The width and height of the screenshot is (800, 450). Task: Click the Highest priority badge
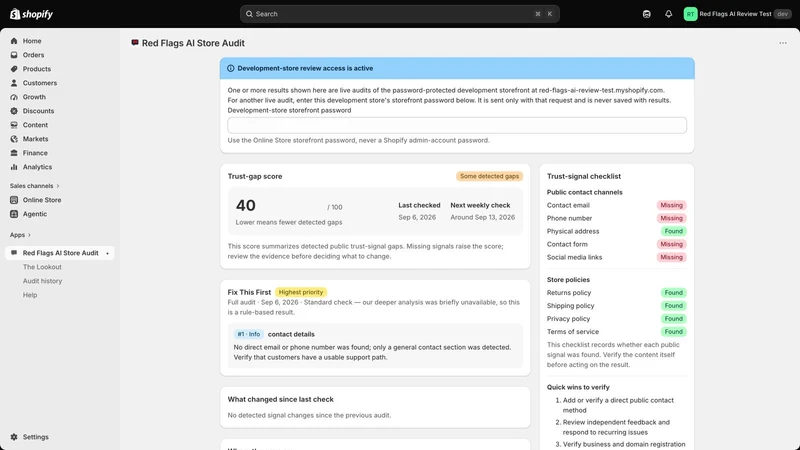[301, 292]
